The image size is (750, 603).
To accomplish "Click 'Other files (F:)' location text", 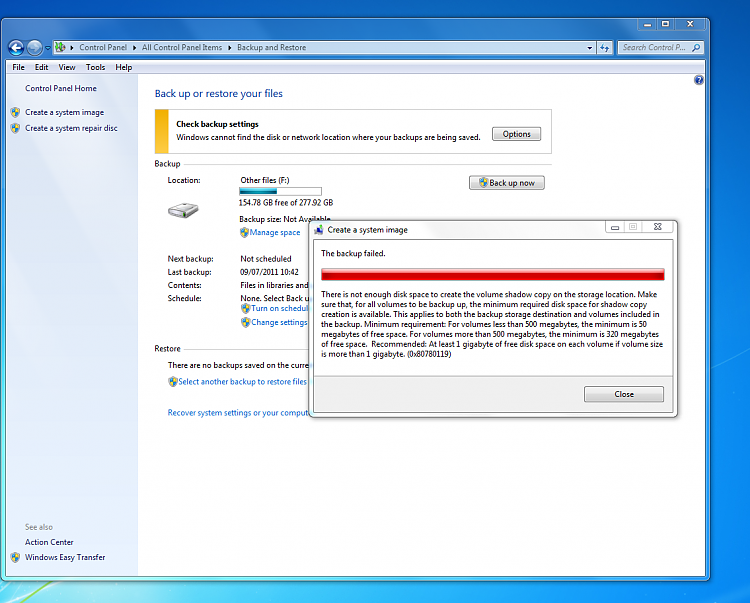I will 265,180.
